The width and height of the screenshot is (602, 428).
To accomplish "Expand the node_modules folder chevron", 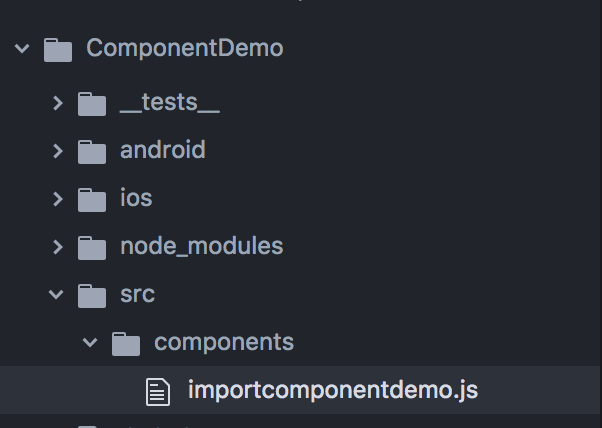I will (x=58, y=247).
